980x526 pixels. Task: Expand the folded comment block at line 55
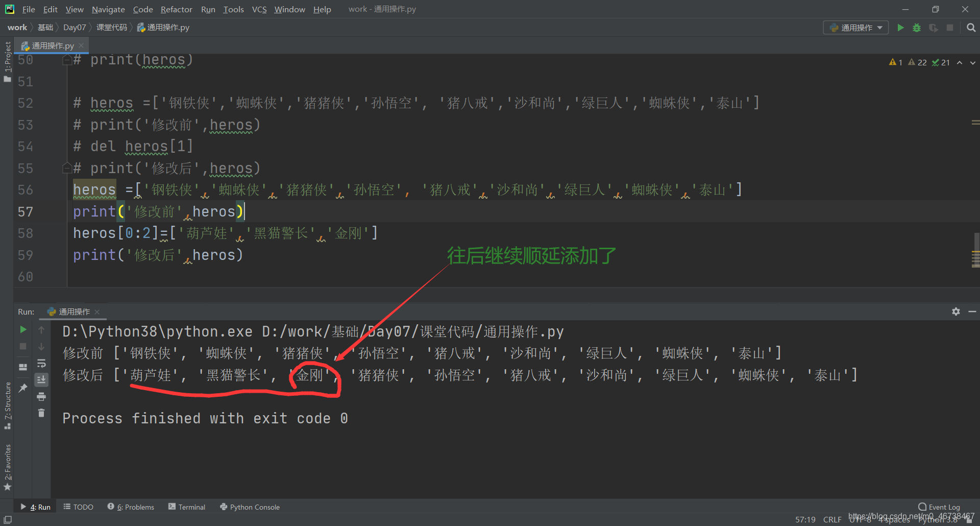click(67, 168)
